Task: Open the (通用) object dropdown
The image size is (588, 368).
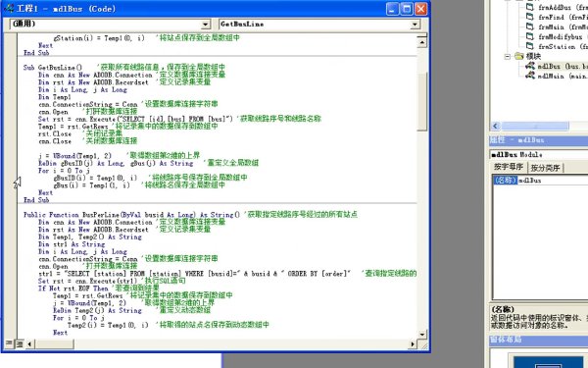Action: (x=205, y=25)
